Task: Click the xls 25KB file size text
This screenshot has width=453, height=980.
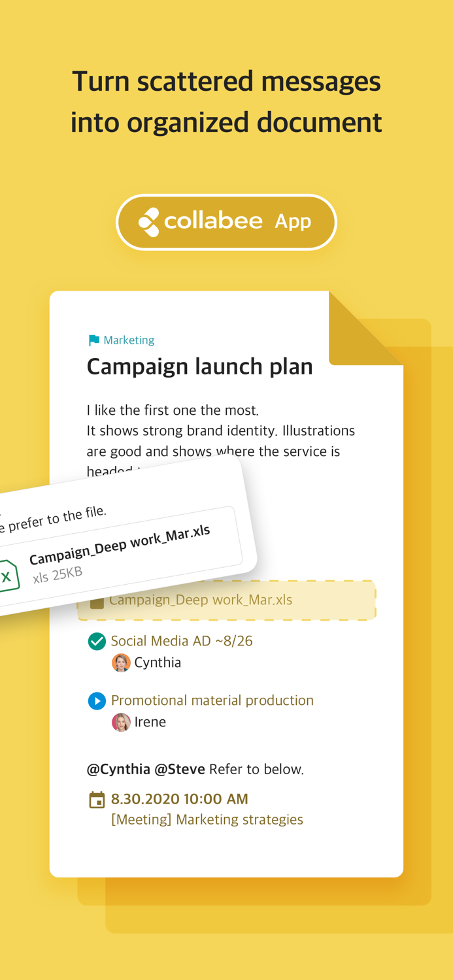Action: [x=58, y=575]
